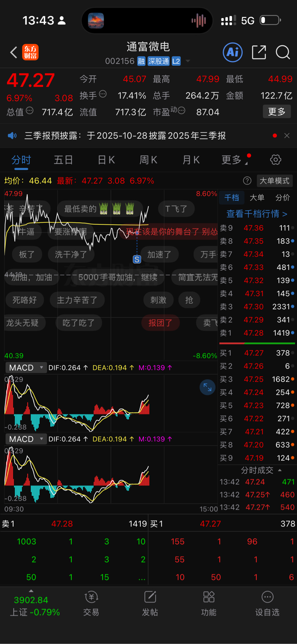Tap the expand fullscreen chart icon
The image size is (297, 644).
[207, 388]
